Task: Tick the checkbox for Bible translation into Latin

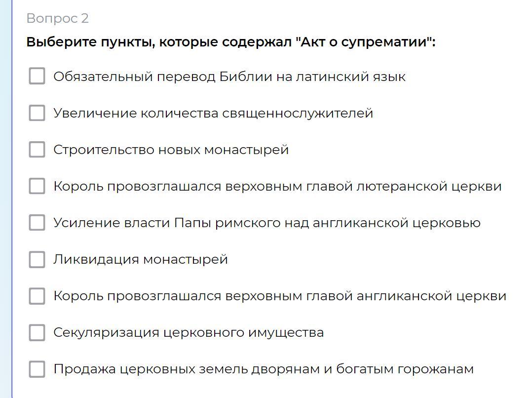Action: click(x=37, y=76)
